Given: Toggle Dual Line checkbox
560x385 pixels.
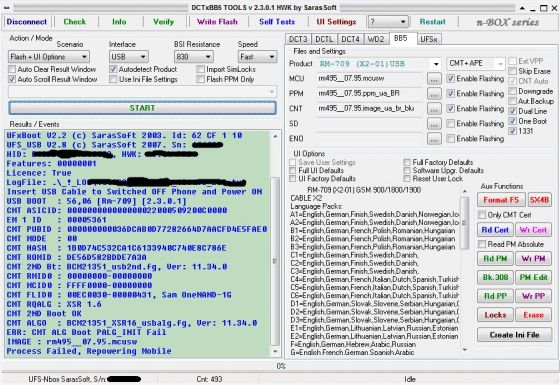Looking at the screenshot, I should pyautogui.click(x=512, y=111).
